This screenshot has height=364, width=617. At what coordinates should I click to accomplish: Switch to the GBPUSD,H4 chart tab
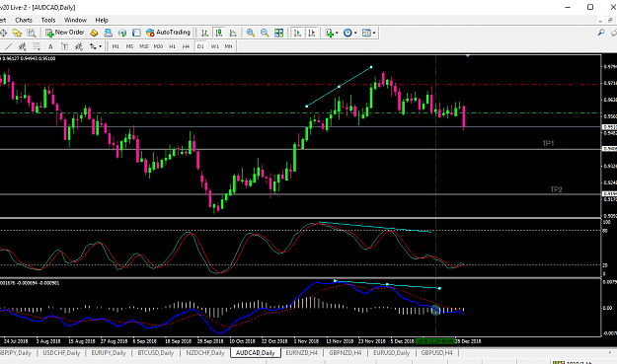(436, 353)
